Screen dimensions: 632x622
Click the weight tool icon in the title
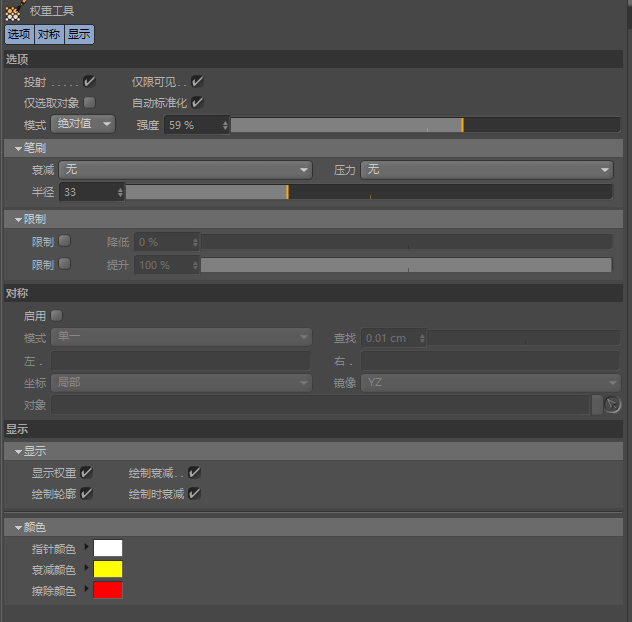click(14, 11)
